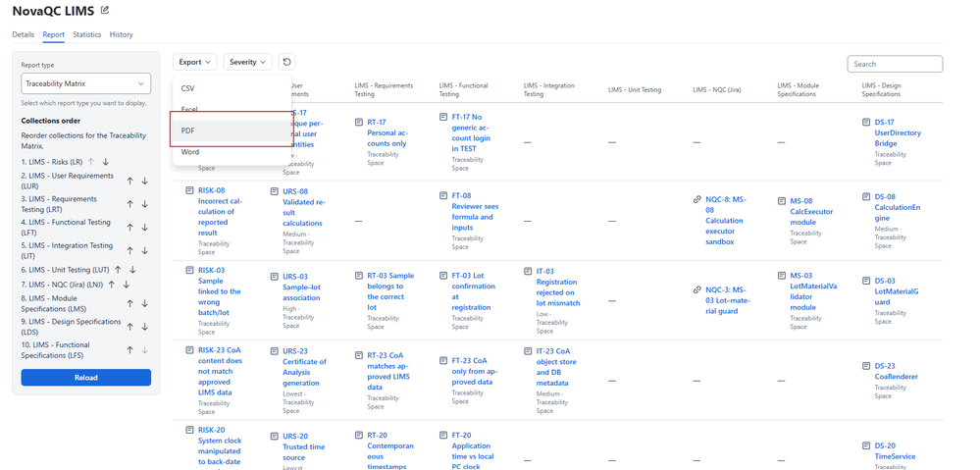
Task: Move LIMS - Unit Testing (LUT) up
Action: pyautogui.click(x=118, y=270)
